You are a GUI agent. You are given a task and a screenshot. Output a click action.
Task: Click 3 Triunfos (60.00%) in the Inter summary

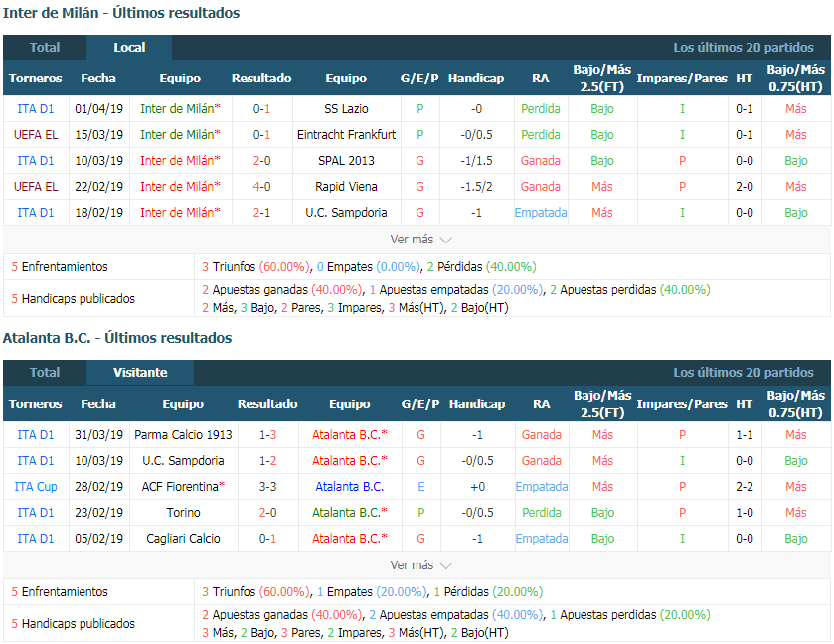click(x=255, y=267)
